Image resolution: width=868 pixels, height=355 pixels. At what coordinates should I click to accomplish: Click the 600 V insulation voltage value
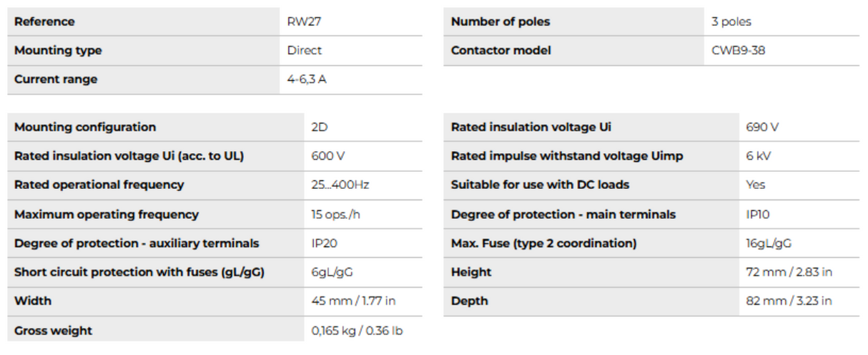click(328, 156)
